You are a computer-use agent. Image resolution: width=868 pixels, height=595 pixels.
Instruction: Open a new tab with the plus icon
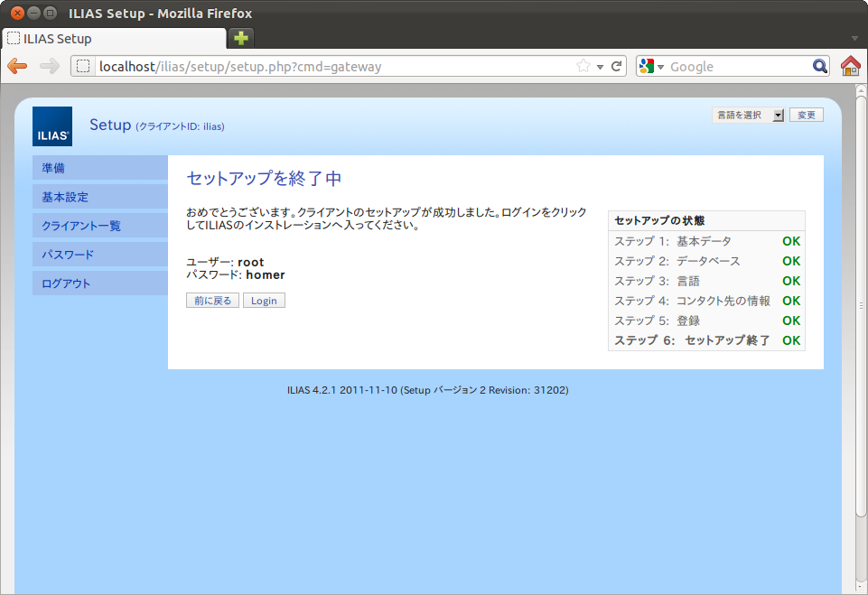tap(240, 38)
